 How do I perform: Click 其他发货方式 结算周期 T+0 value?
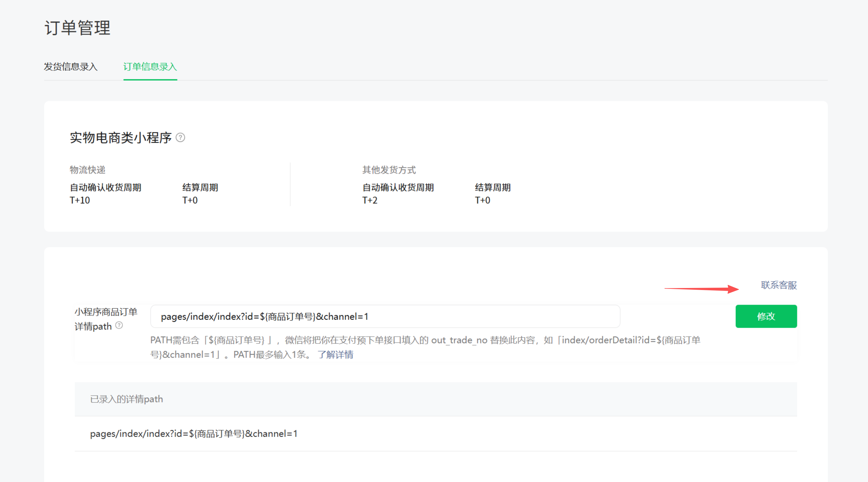click(x=482, y=200)
